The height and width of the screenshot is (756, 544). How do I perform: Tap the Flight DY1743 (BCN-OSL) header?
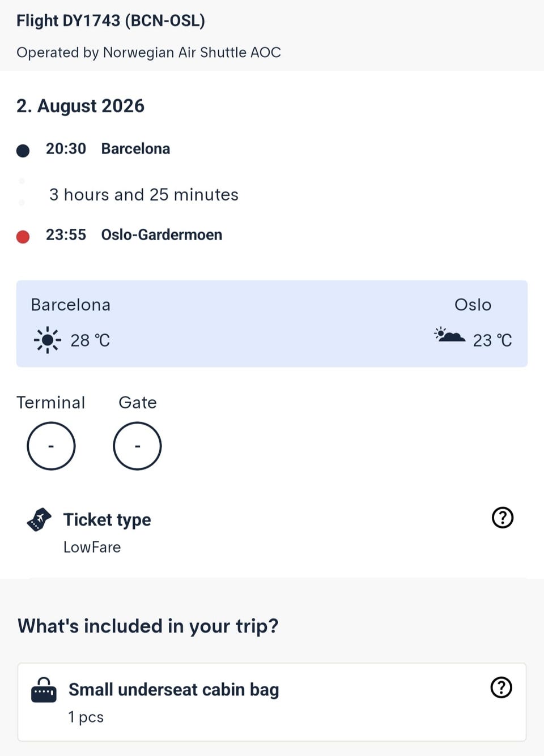coord(110,21)
